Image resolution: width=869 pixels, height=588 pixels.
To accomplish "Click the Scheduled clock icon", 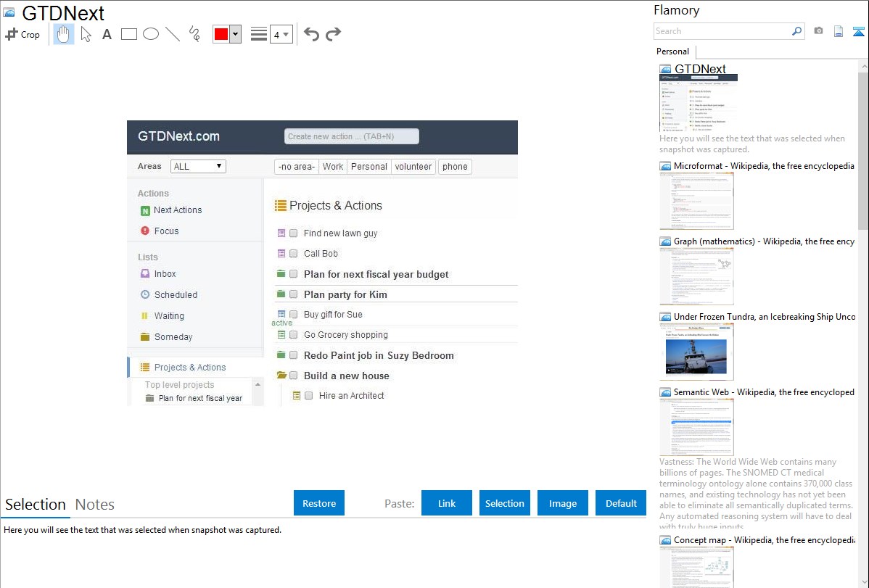I will 145,294.
